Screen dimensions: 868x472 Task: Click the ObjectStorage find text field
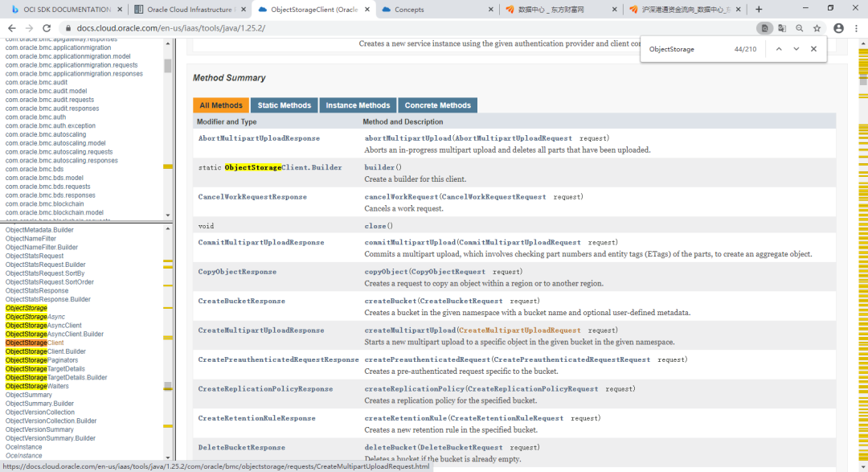tap(686, 49)
